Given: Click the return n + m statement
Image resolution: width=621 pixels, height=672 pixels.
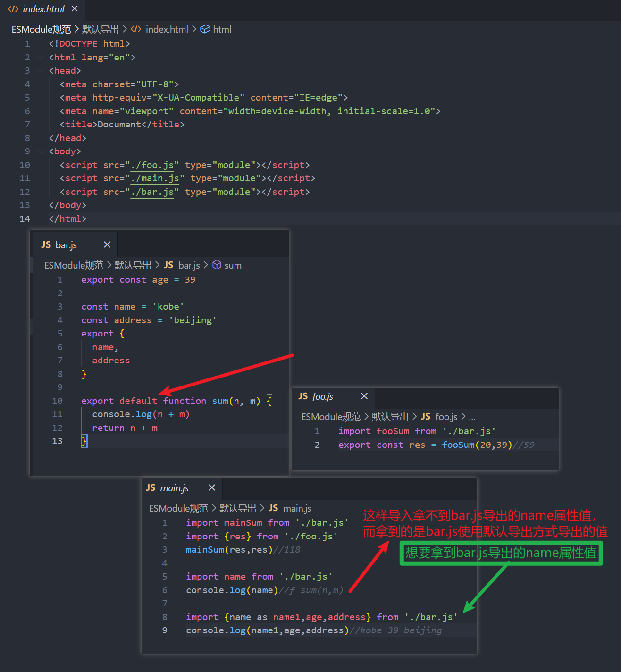Looking at the screenshot, I should pos(125,428).
